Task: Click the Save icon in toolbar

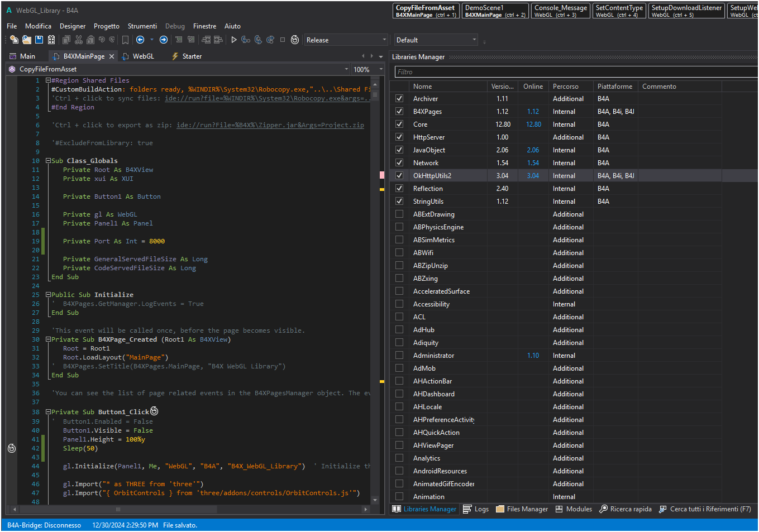Action: click(39, 40)
